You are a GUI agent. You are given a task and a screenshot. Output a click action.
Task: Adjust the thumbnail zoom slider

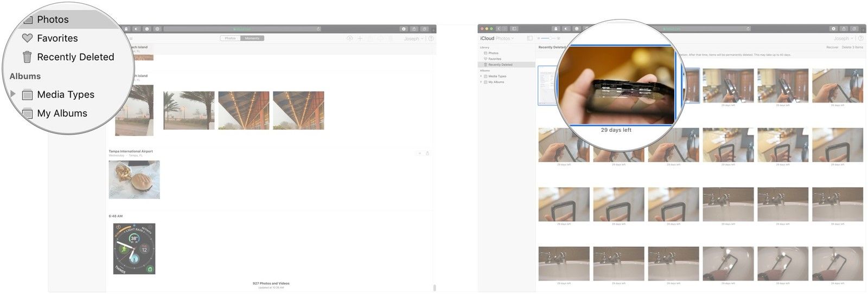tap(548, 39)
